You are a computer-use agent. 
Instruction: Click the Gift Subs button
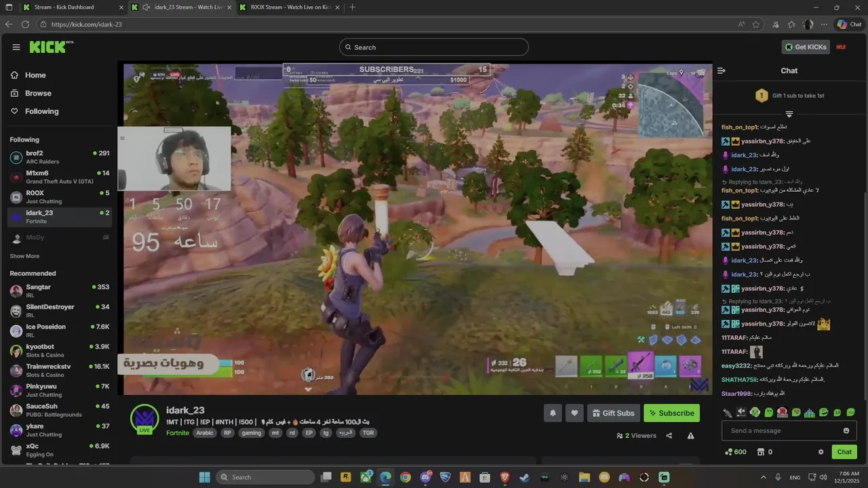[614, 413]
